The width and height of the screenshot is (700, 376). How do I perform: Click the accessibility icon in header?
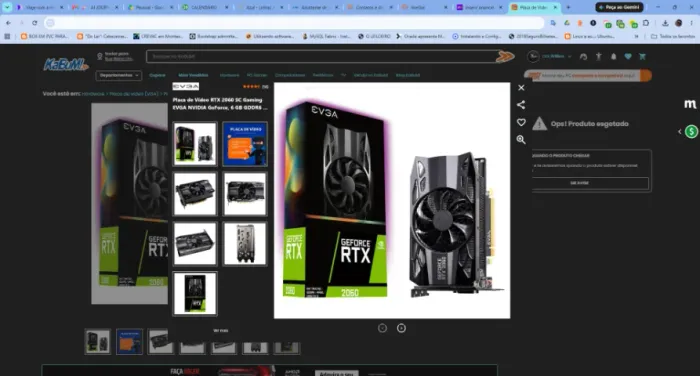599,56
